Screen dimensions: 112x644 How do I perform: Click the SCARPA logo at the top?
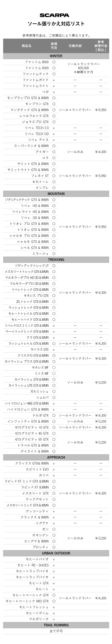pos(54,15)
